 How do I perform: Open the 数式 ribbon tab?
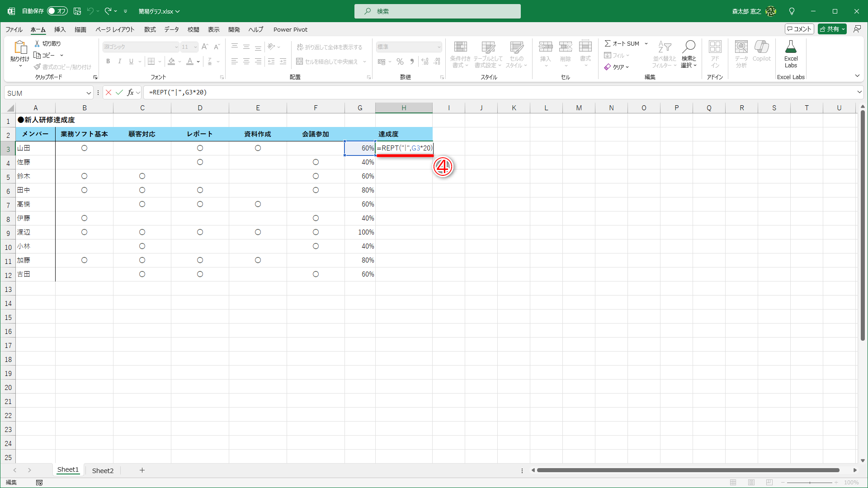click(150, 29)
